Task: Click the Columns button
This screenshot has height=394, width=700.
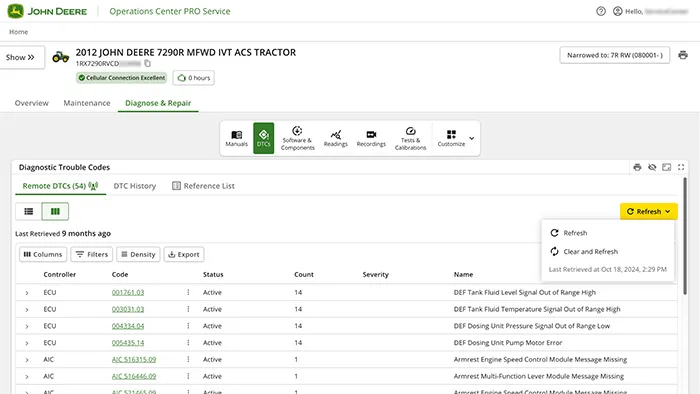Action: pyautogui.click(x=43, y=254)
